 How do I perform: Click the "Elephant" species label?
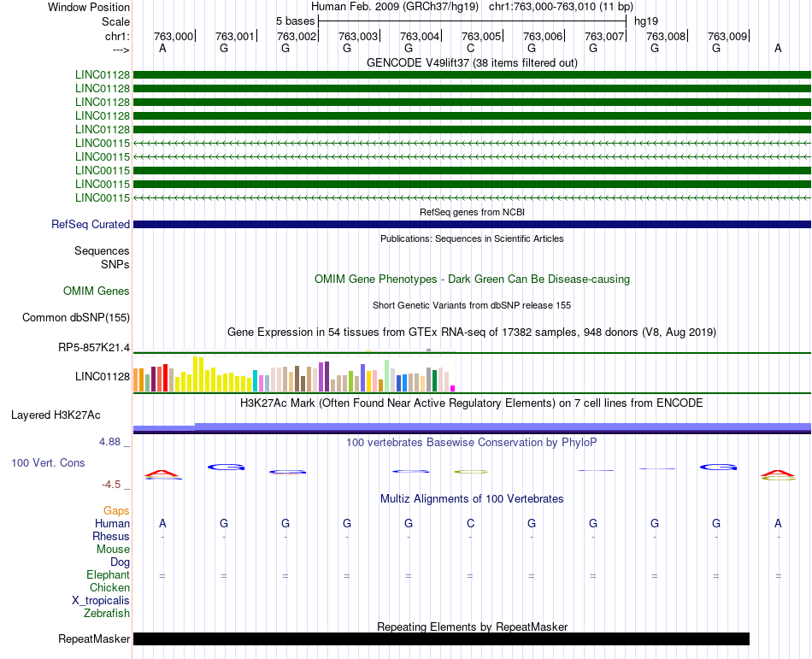tap(109, 574)
